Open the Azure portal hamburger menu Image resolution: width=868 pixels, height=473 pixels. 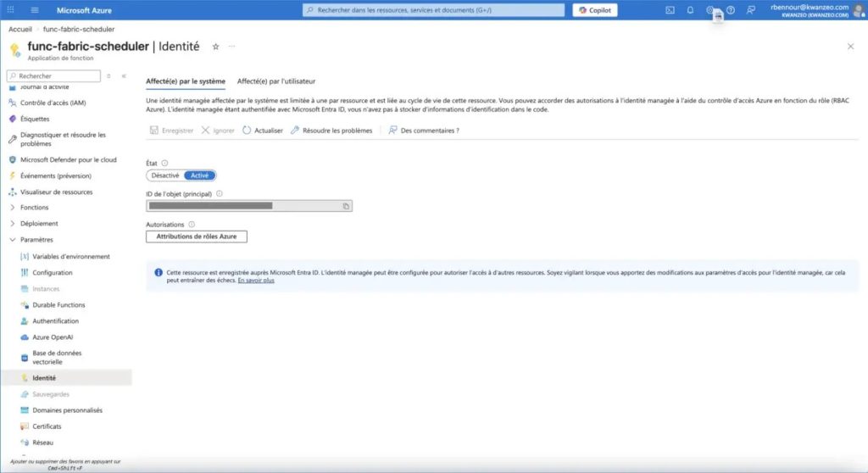(34, 10)
